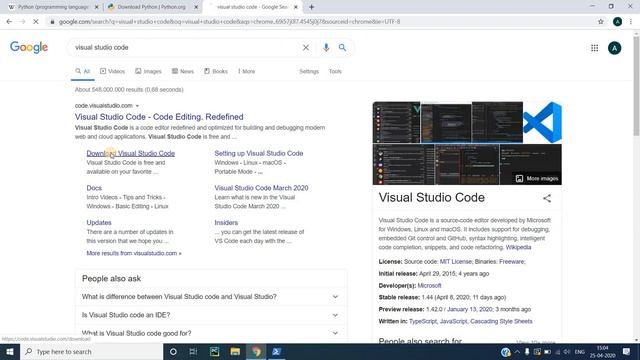Image resolution: width=640 pixels, height=360 pixels.
Task: Switch to the Download Python tab
Action: 151,7
